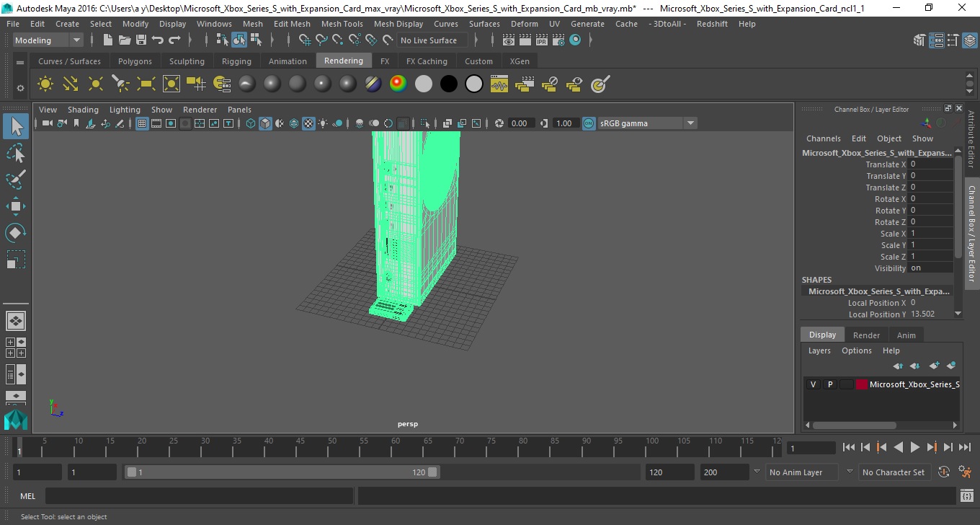980x525 pixels.
Task: Open the Script Editor icon
Action: coord(967,496)
